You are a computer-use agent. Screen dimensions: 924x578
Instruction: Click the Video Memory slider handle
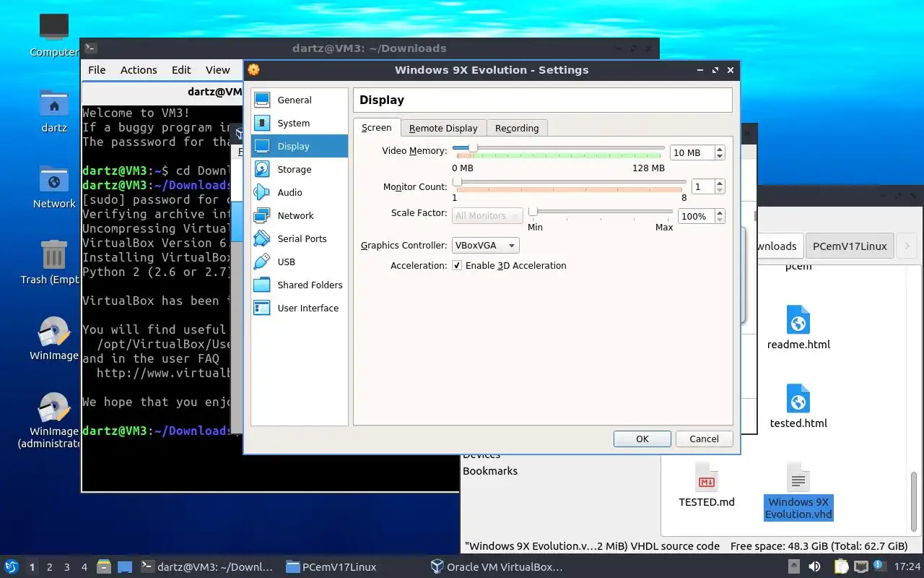(x=473, y=147)
